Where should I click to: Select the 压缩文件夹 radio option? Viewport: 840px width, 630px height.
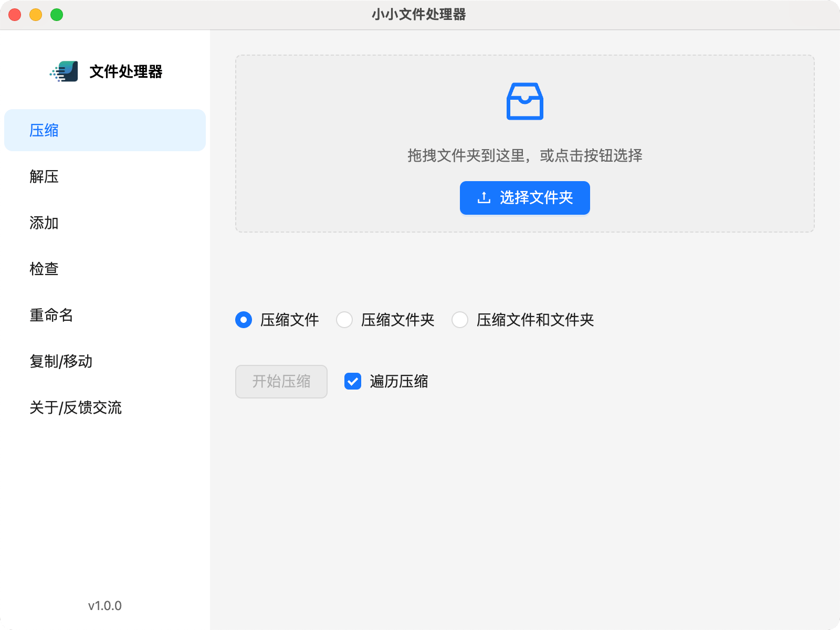click(x=344, y=320)
